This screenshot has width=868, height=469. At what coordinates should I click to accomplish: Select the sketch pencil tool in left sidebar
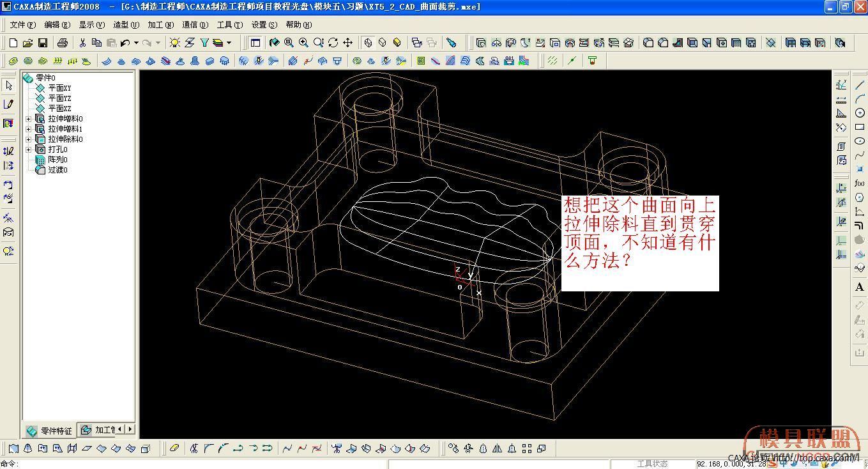click(8, 104)
